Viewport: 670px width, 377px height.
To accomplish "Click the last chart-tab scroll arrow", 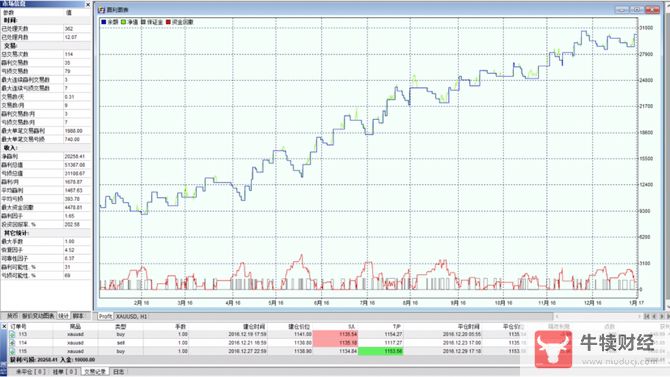I will pyautogui.click(x=667, y=316).
